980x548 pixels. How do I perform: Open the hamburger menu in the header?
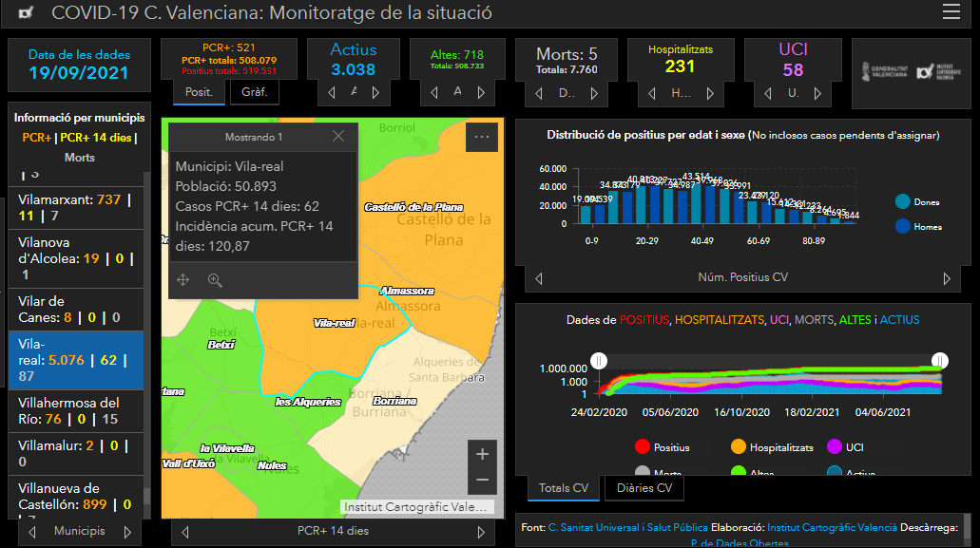pos(951,12)
